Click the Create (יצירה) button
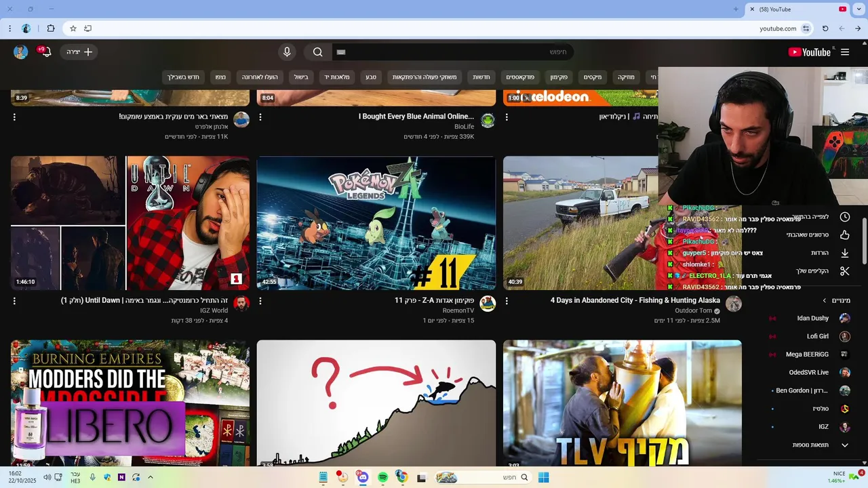The width and height of the screenshot is (868, 488). tap(79, 52)
